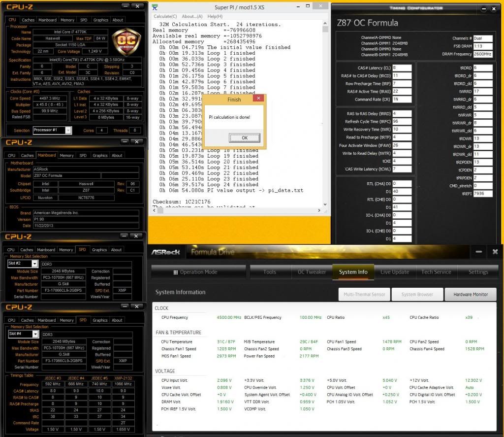Open the Caches tab in top CPU-Z window
This screenshot has width=504, height=437.
pyautogui.click(x=28, y=20)
